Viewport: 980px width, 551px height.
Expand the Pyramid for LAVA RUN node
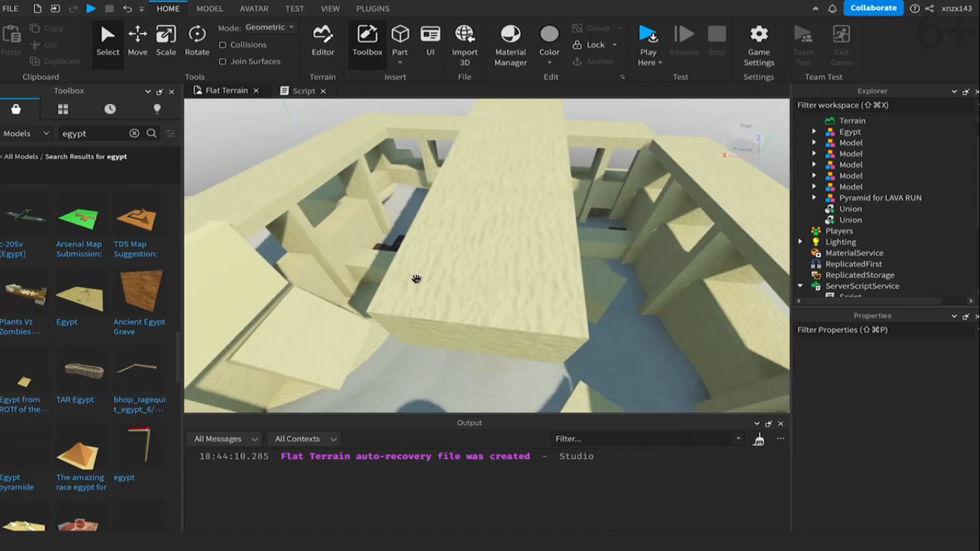click(x=814, y=198)
